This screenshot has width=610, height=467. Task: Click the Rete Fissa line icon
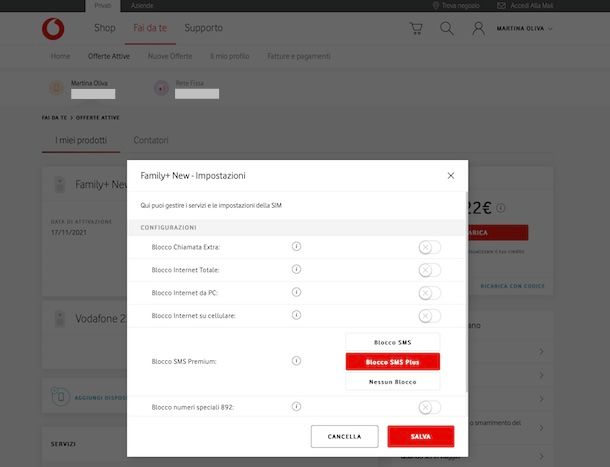(161, 88)
